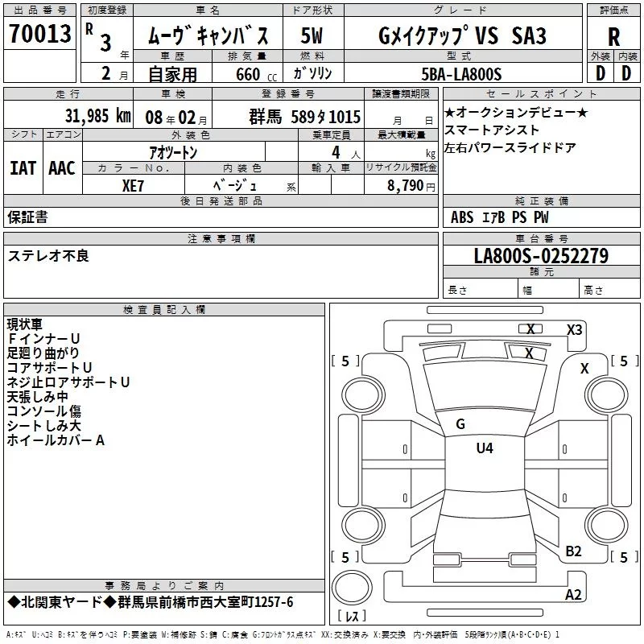This screenshot has height=644, width=644.
Task: Click the inspection date '08年02月'
Action: pos(176,118)
